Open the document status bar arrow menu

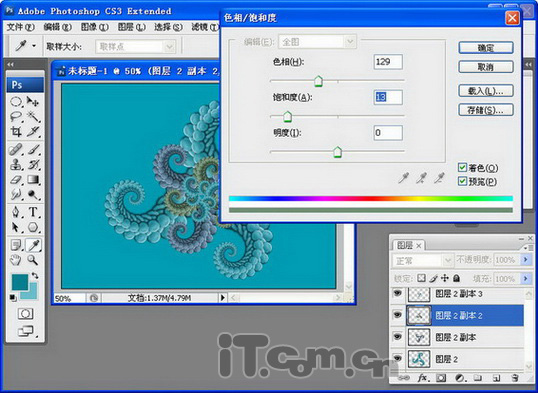click(223, 298)
